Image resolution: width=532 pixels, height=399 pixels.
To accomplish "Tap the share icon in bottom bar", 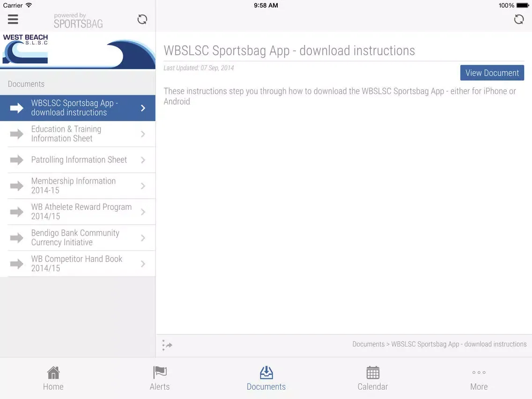I will 167,345.
